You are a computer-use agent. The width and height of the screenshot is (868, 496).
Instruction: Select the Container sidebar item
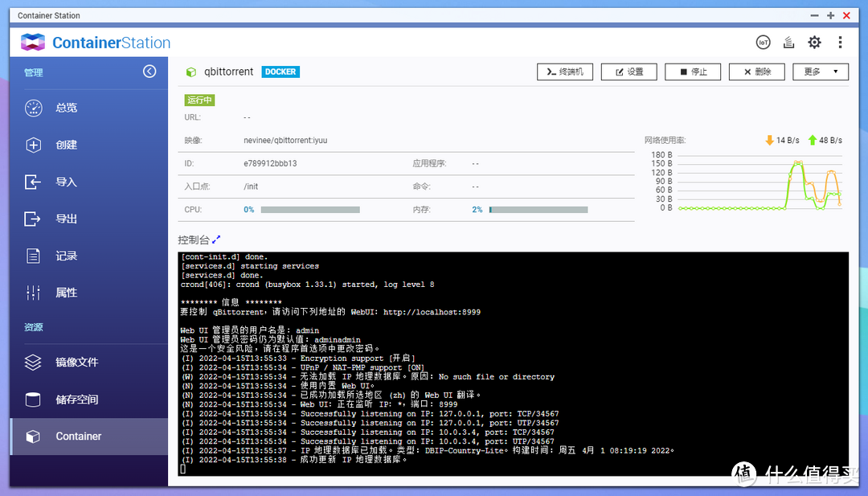pos(88,437)
